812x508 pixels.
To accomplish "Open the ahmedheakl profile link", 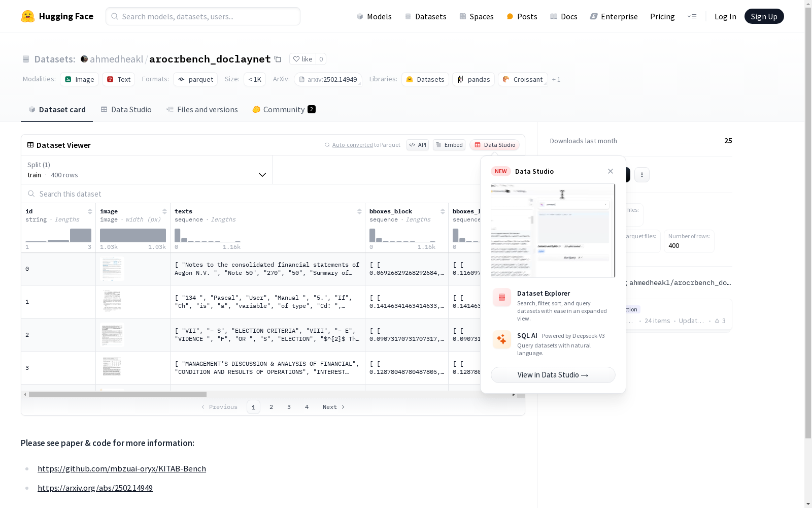I will [116, 59].
